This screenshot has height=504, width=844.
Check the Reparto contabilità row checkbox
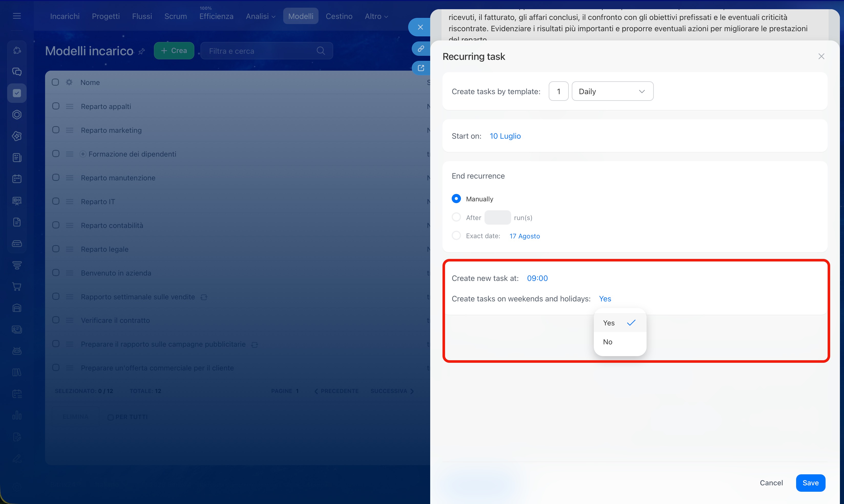pyautogui.click(x=56, y=225)
